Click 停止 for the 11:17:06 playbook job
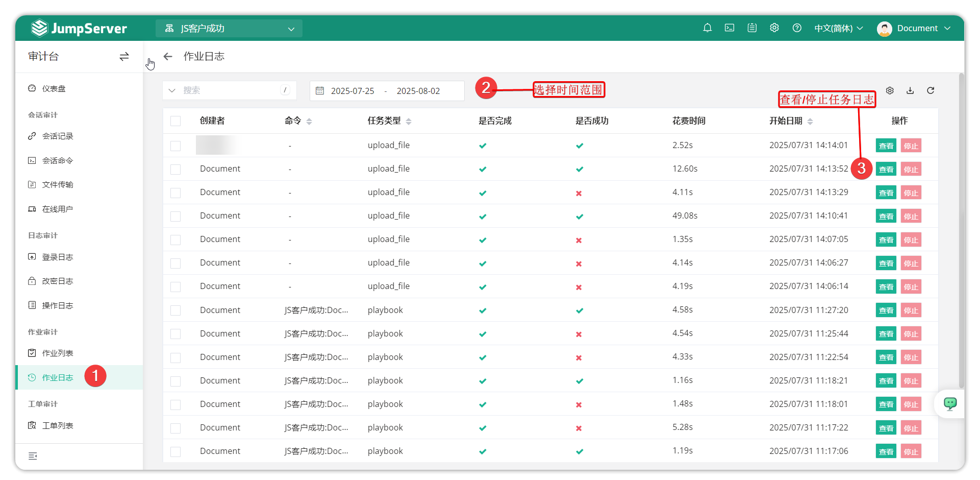This screenshot has height=480, width=980. click(911, 452)
